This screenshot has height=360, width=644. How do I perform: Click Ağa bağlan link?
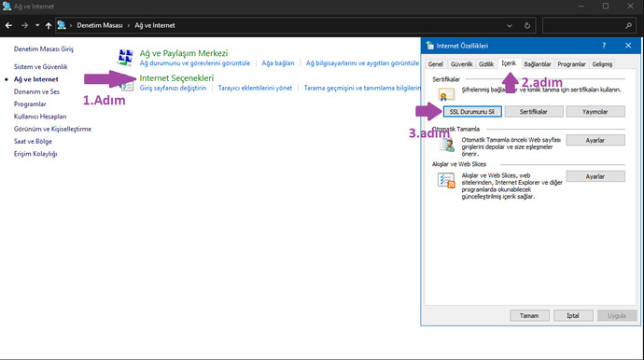278,63
